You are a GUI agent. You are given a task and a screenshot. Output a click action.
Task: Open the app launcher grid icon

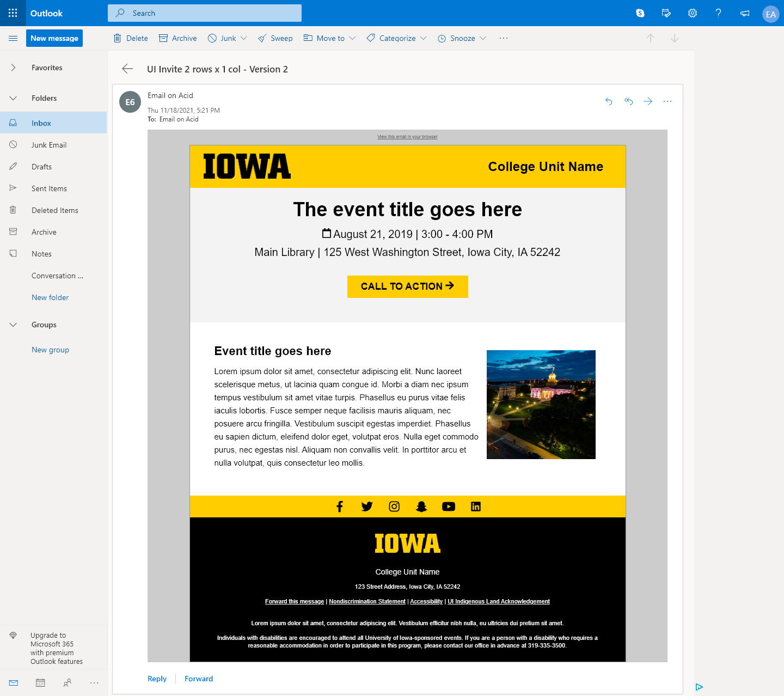(13, 13)
